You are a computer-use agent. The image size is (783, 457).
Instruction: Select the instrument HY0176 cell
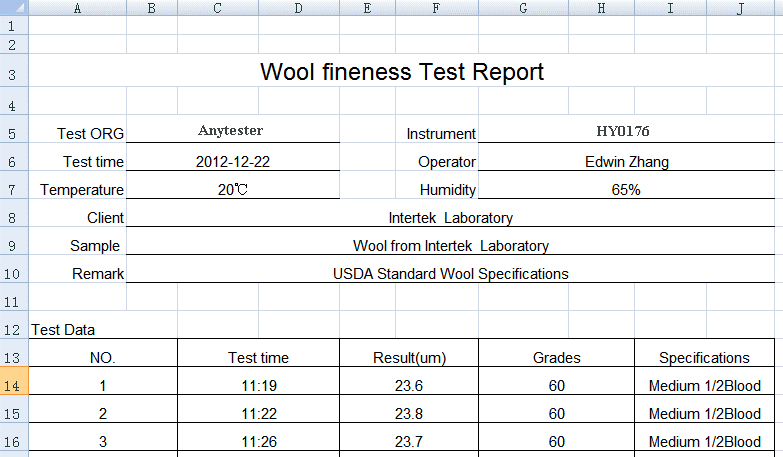pos(626,131)
